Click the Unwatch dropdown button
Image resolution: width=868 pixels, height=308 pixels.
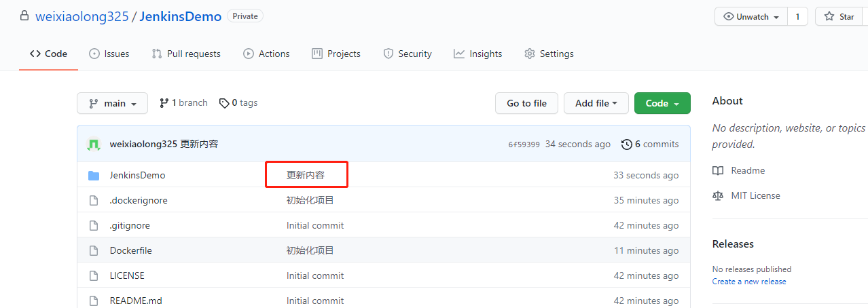751,16
